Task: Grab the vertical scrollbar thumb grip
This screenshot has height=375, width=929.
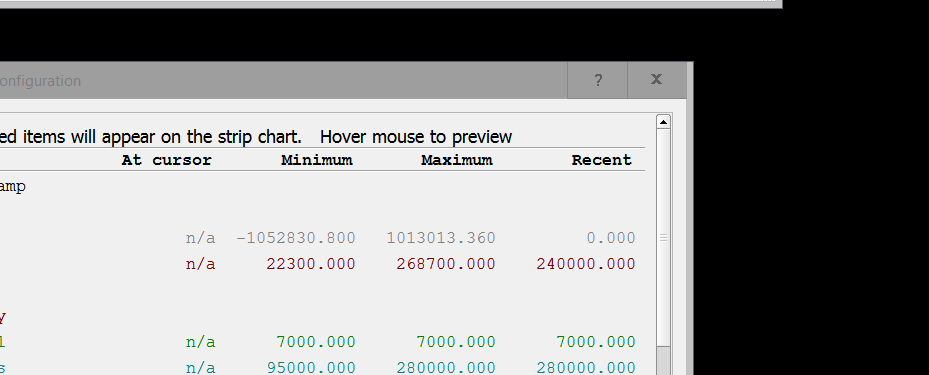Action: point(663,238)
